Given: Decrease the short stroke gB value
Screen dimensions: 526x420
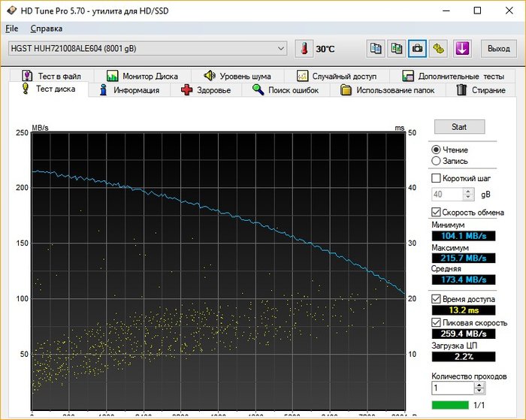Looking at the screenshot, I should (468, 198).
